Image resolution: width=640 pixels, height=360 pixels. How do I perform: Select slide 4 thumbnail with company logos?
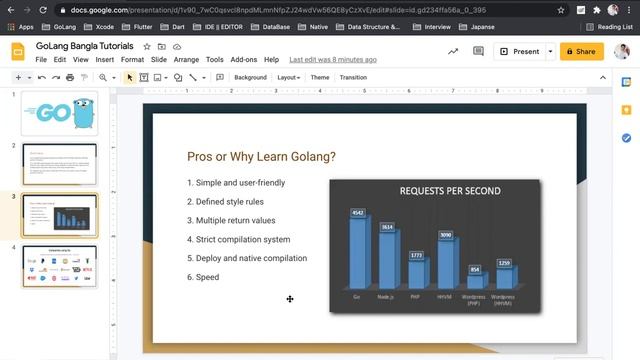60,266
